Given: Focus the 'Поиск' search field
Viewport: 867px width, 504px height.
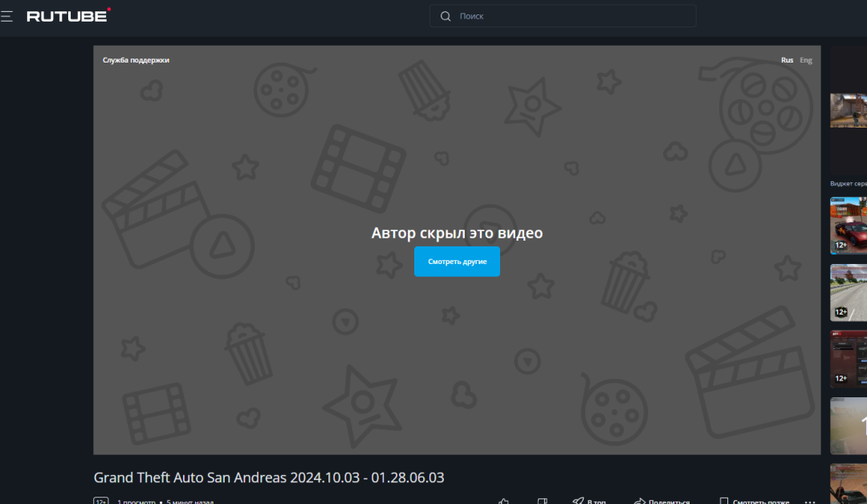Looking at the screenshot, I should point(570,16).
